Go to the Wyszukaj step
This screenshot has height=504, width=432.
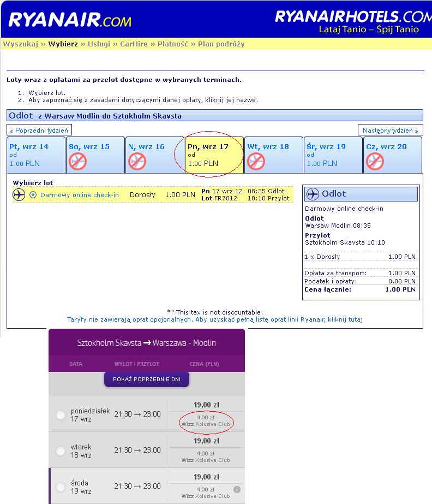click(x=21, y=44)
